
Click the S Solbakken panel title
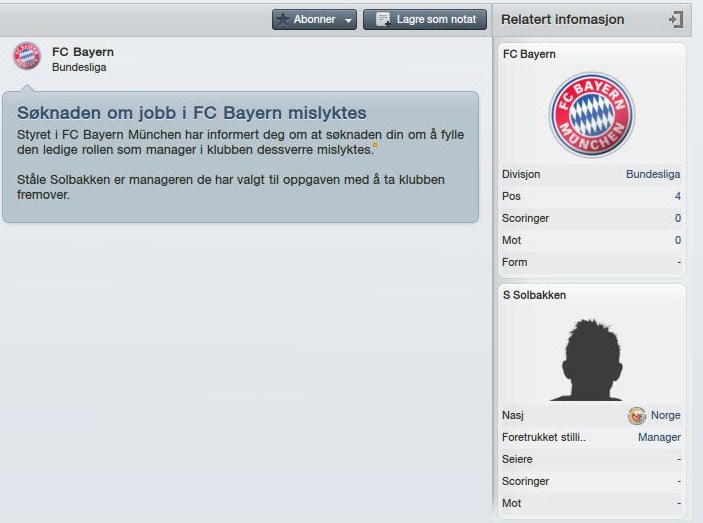(534, 295)
